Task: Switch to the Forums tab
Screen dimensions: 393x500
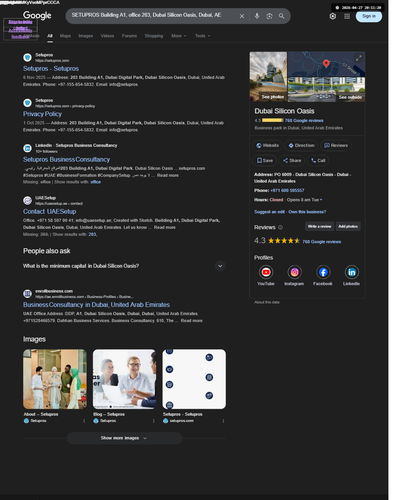Action: point(129,36)
